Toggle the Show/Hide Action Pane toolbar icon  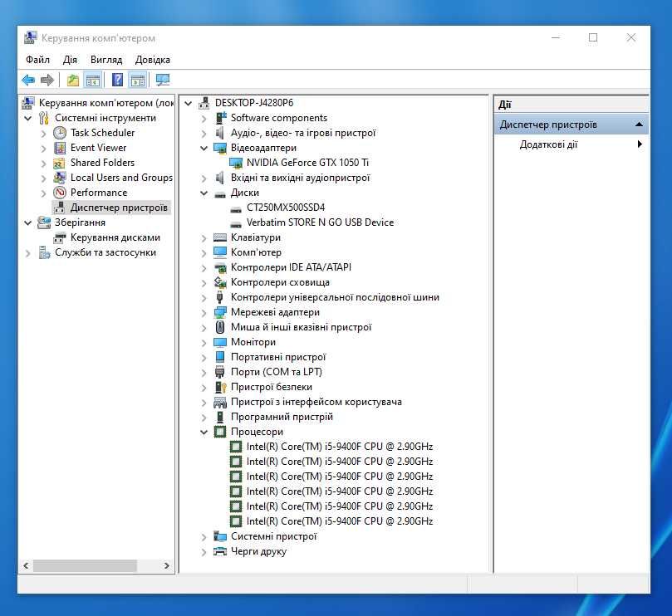tap(138, 80)
